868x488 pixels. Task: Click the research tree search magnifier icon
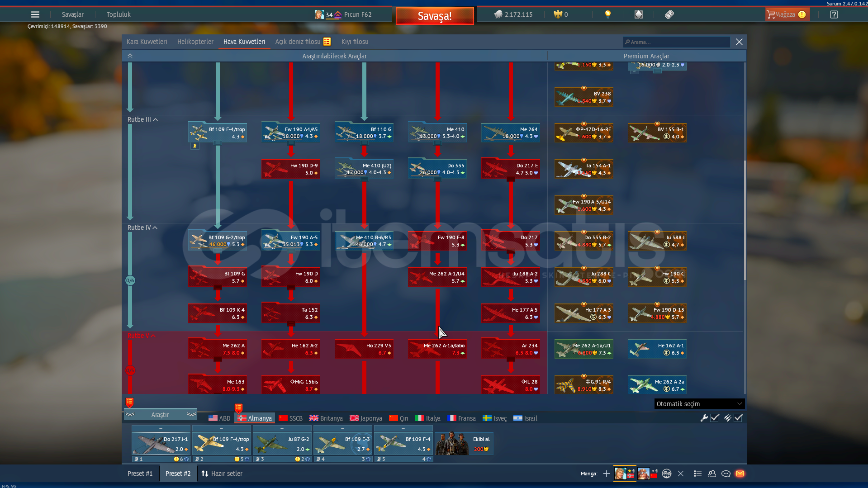pyautogui.click(x=627, y=42)
